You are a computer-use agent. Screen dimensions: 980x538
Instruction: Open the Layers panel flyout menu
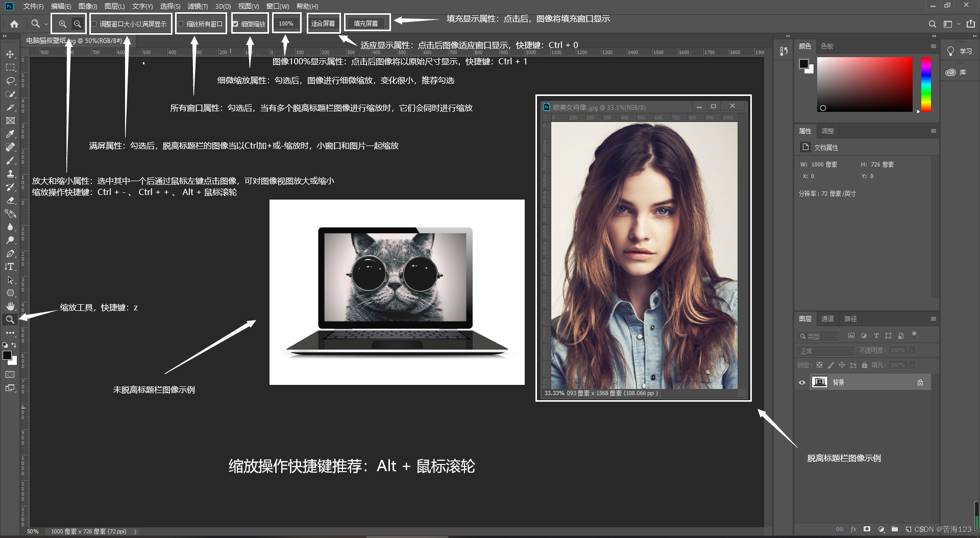tap(933, 319)
